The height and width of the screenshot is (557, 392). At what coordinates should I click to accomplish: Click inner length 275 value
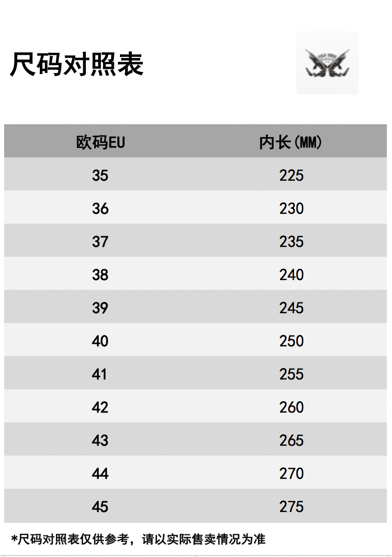tap(291, 507)
